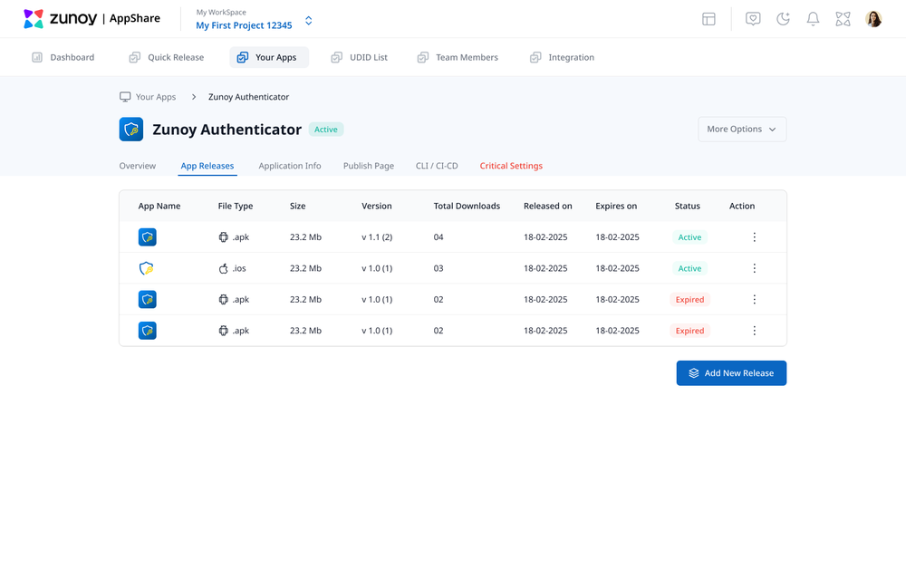Open user profile avatar
The height and width of the screenshot is (588, 906).
coord(873,19)
